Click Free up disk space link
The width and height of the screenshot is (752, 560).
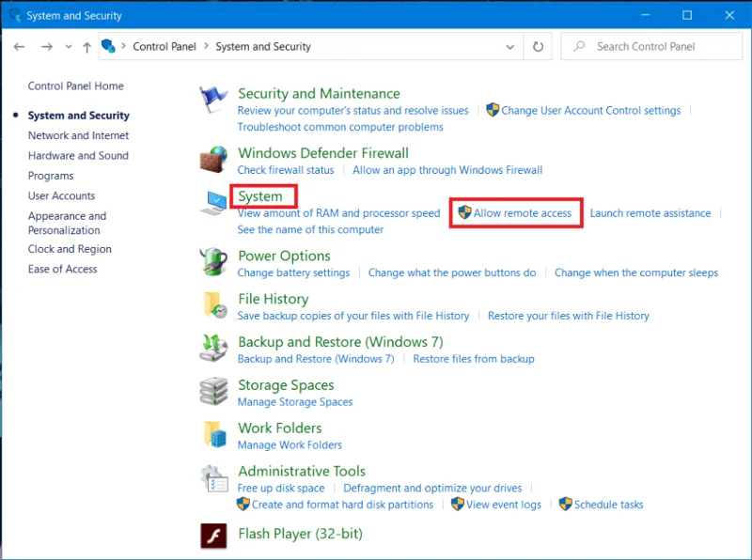point(280,488)
